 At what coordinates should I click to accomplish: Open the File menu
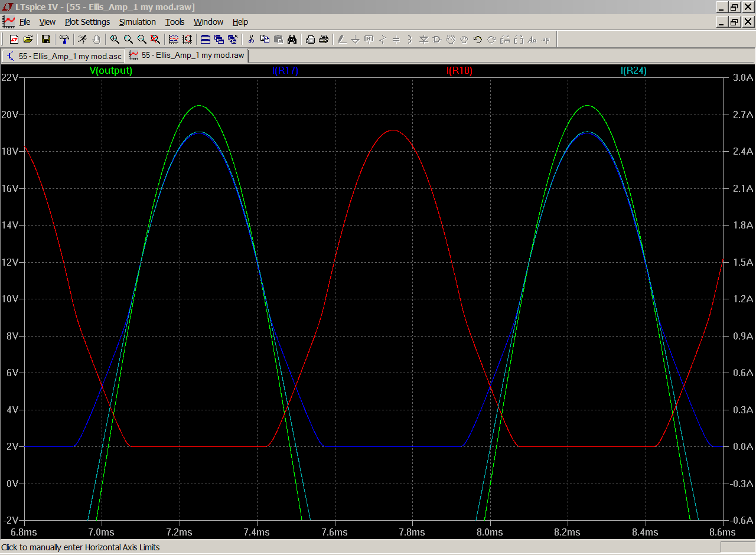[25, 22]
